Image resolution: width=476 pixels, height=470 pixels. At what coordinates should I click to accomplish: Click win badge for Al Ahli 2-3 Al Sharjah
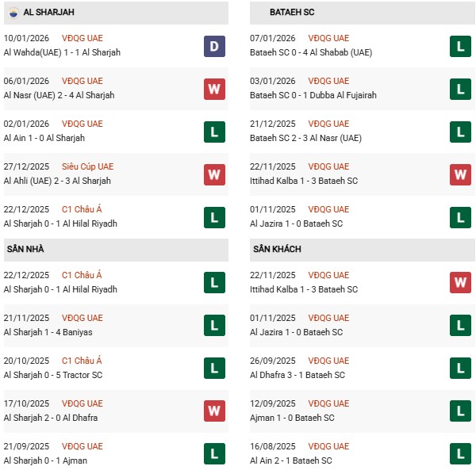click(214, 174)
